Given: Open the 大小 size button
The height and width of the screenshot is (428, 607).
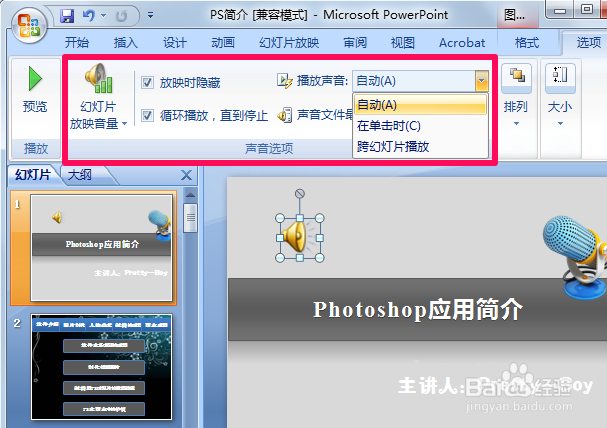Looking at the screenshot, I should pos(560,97).
